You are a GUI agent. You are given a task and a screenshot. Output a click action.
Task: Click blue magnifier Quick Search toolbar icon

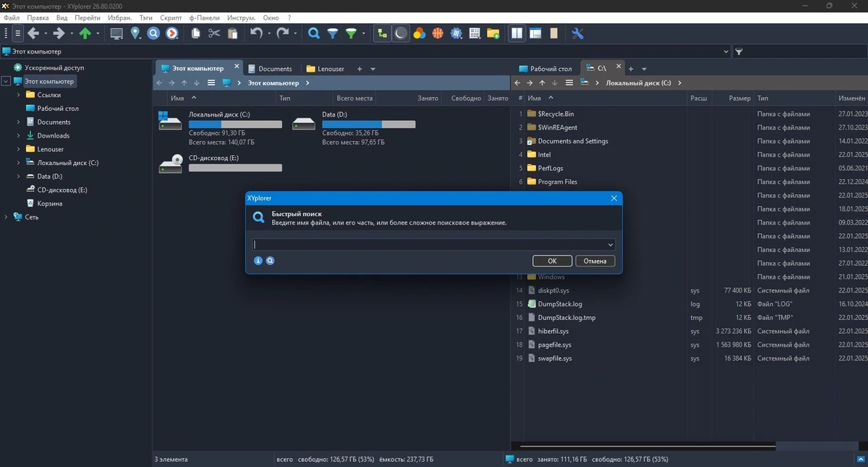pos(314,33)
